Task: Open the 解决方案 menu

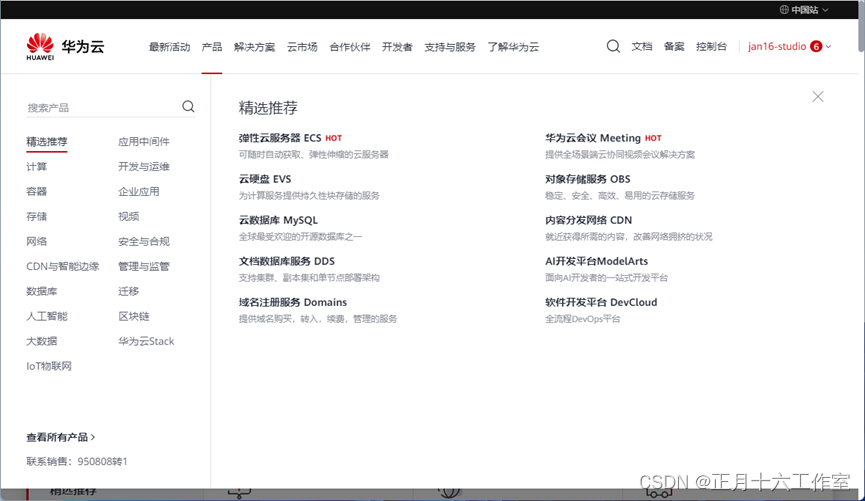Action: 254,47
